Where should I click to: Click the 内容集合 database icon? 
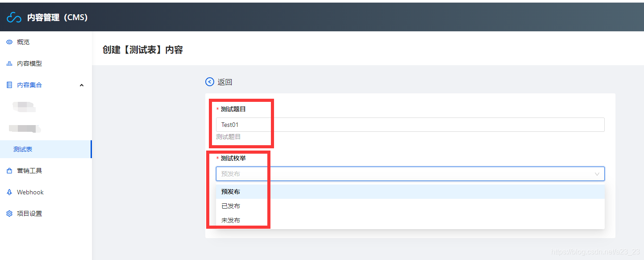coord(9,85)
